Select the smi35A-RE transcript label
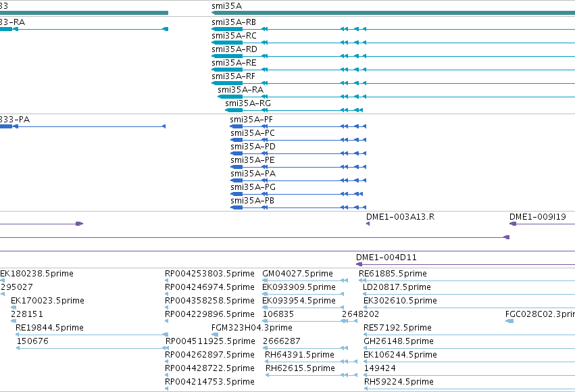Screen dimensions: 575x392 [234, 63]
